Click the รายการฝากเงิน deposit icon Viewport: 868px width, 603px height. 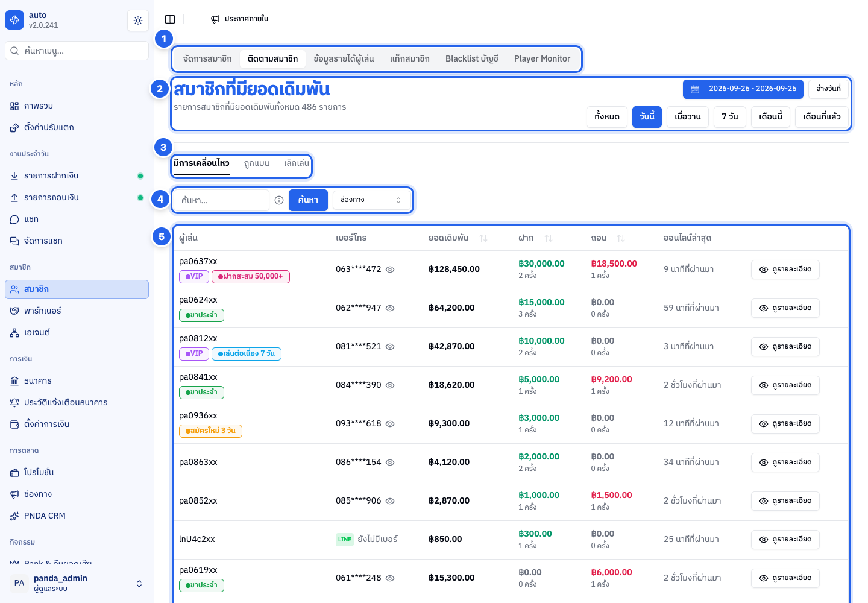click(14, 176)
